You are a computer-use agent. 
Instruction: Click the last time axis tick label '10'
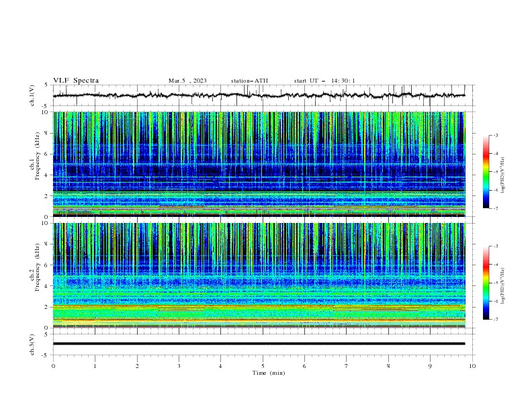click(x=472, y=366)
